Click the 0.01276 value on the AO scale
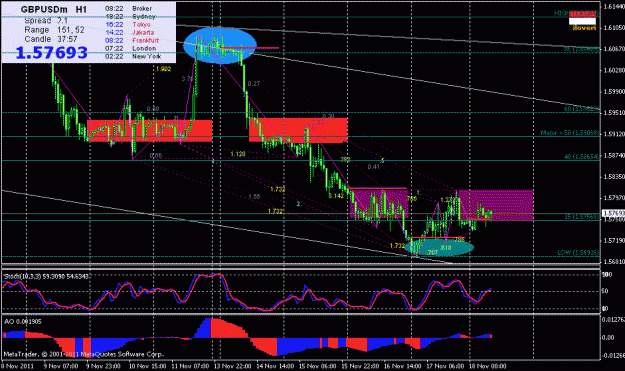 (x=613, y=320)
